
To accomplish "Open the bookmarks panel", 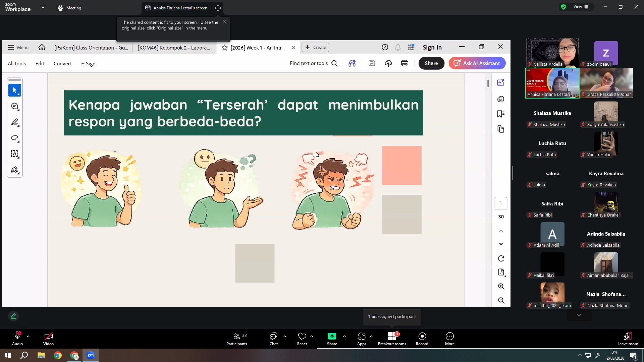I will [x=501, y=114].
